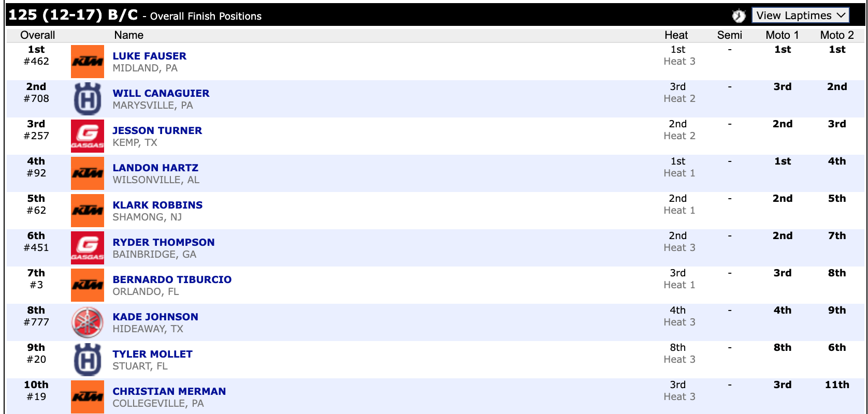
Task: Click the Yamaha logo beside Kade Johnson
Action: click(x=88, y=322)
